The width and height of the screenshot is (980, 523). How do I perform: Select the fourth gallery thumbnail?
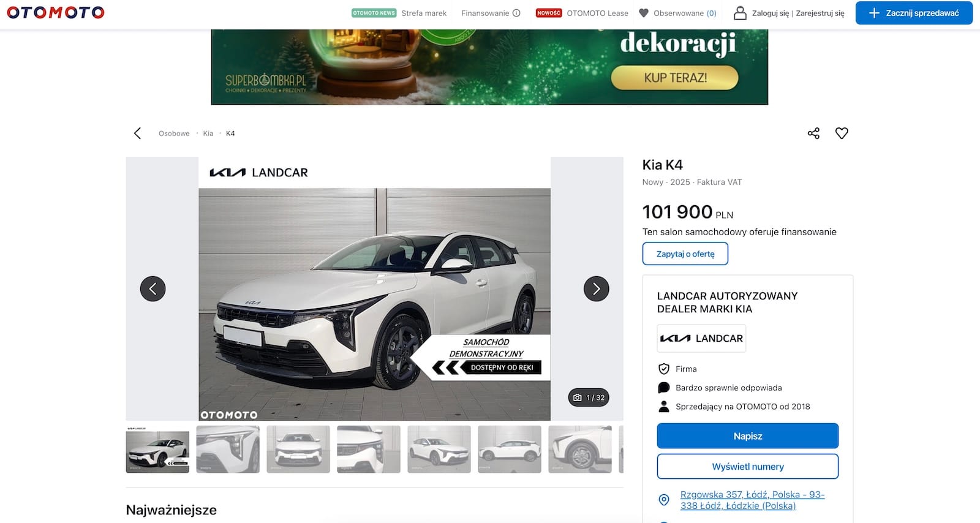[369, 450]
